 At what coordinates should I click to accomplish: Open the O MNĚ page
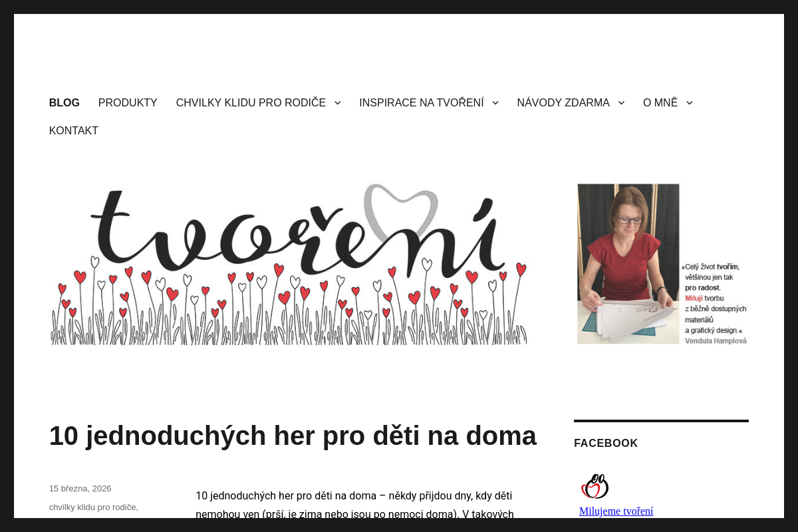[x=660, y=102]
